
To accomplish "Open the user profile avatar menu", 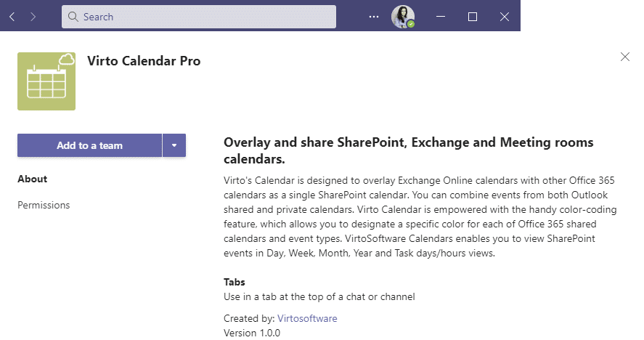I will tap(402, 17).
